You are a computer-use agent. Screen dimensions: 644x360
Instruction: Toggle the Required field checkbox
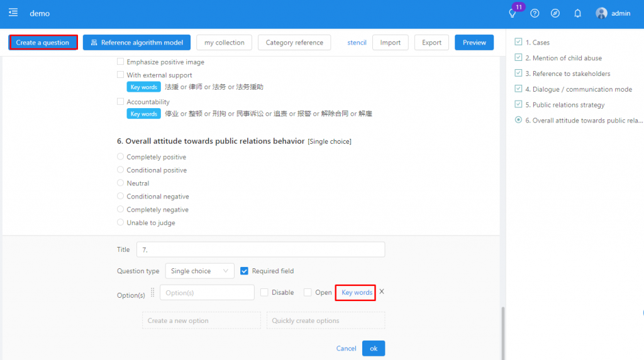tap(245, 271)
